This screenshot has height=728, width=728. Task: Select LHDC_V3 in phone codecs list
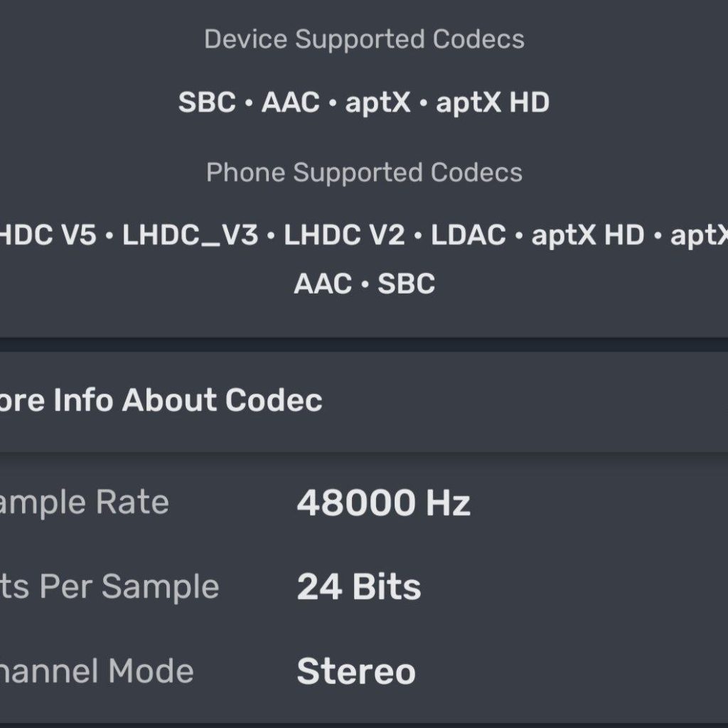190,235
